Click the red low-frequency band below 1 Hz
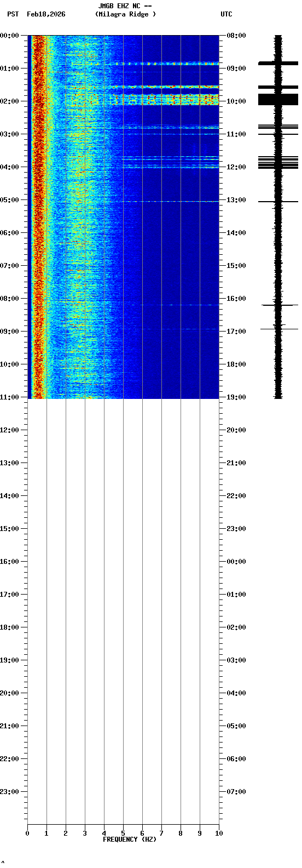The width and height of the screenshot is (302, 868). 38,216
